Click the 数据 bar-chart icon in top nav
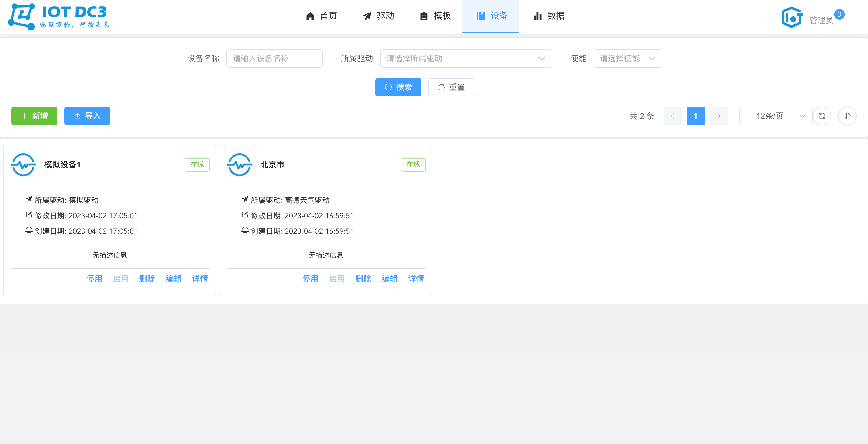The width and height of the screenshot is (868, 444). click(x=537, y=16)
